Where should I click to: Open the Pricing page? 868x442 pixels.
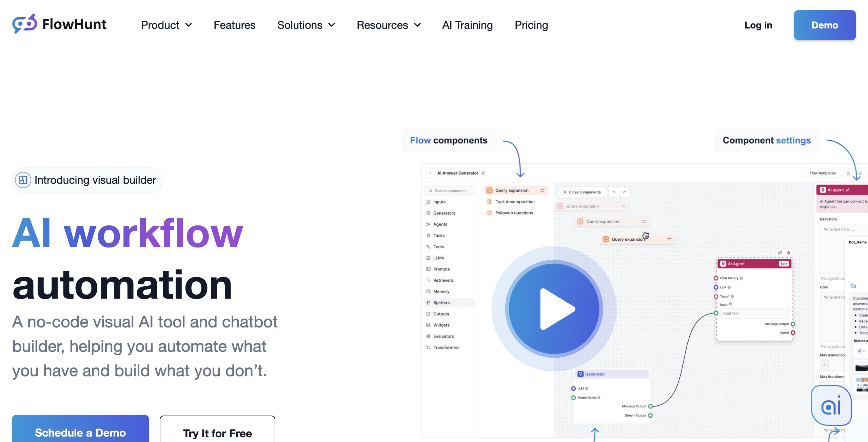coord(531,25)
